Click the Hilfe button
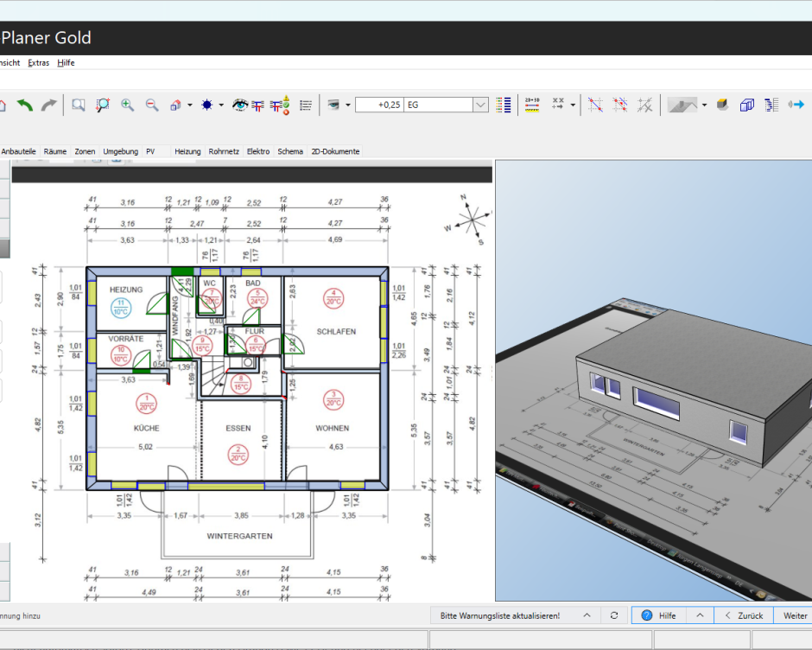The width and height of the screenshot is (812, 650). point(659,615)
